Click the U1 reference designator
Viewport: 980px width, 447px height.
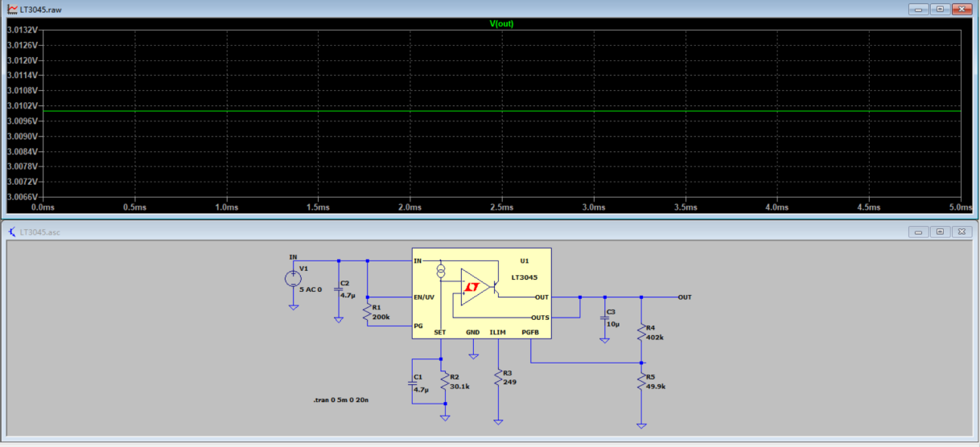[525, 260]
